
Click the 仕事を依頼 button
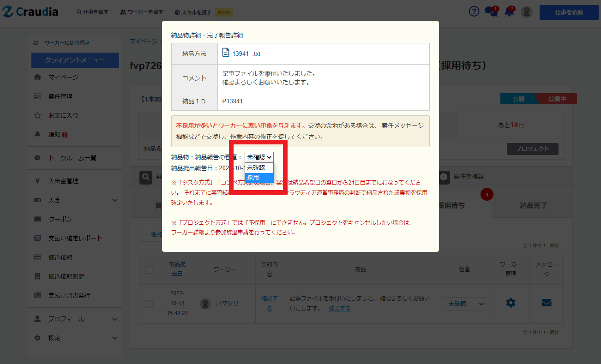569,12
